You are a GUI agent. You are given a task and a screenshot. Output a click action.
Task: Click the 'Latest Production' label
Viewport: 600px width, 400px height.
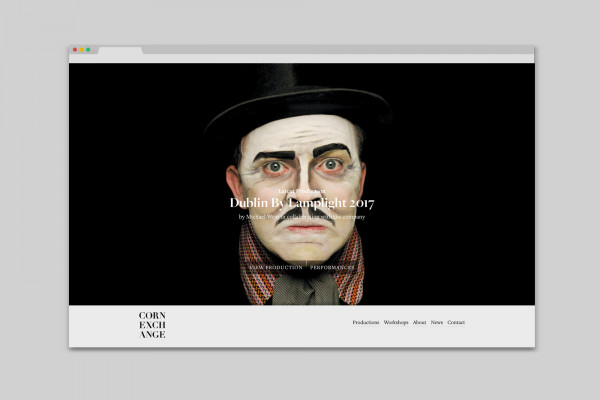(301, 188)
